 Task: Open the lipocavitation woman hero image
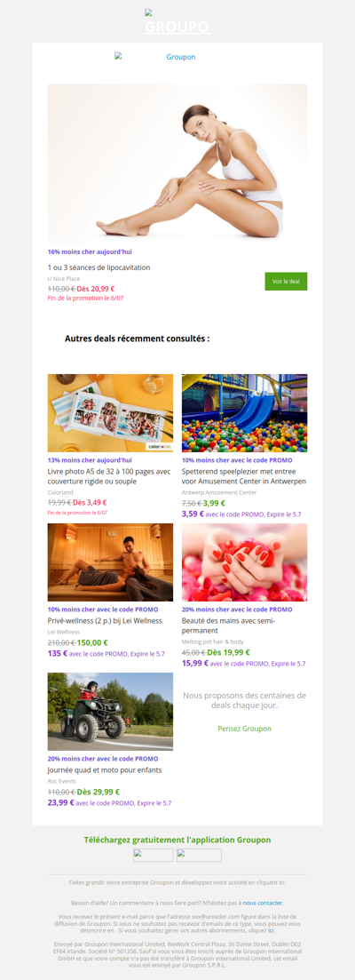coord(177,163)
